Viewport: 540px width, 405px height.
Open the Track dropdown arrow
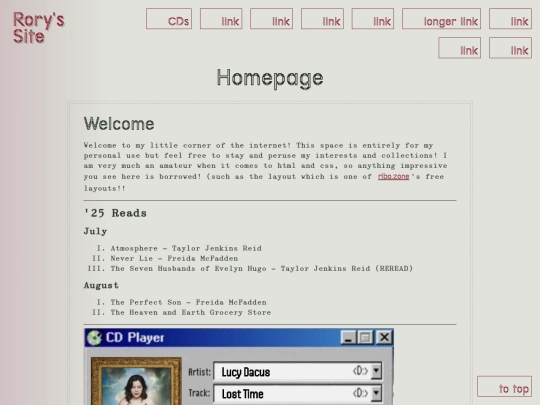pos(376,393)
